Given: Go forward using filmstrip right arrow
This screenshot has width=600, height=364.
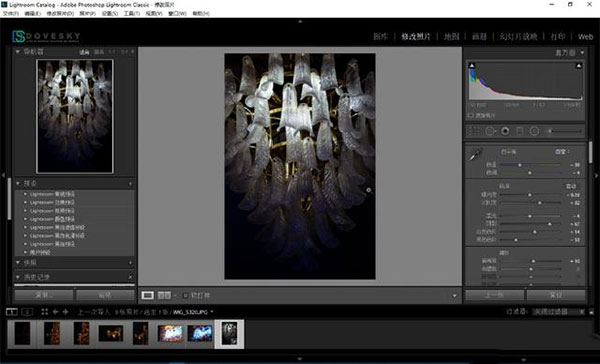Looking at the screenshot, I should [x=65, y=312].
